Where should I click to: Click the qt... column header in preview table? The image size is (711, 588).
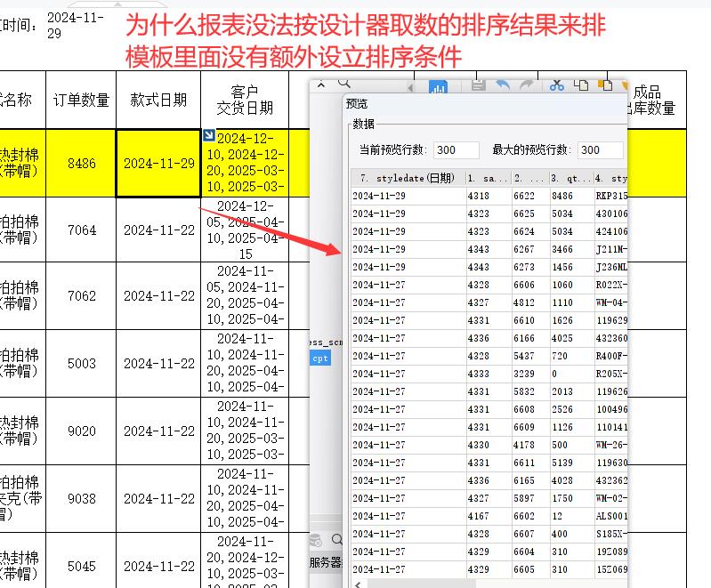[570, 178]
